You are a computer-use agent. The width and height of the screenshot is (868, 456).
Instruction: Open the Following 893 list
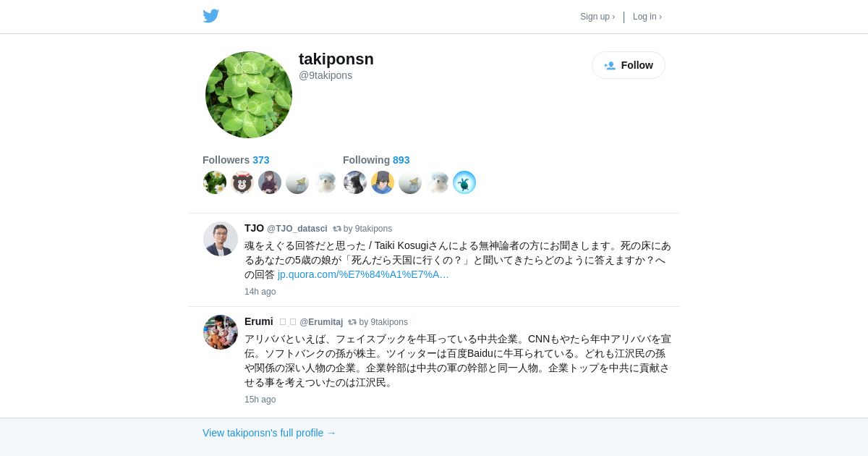[x=376, y=160]
